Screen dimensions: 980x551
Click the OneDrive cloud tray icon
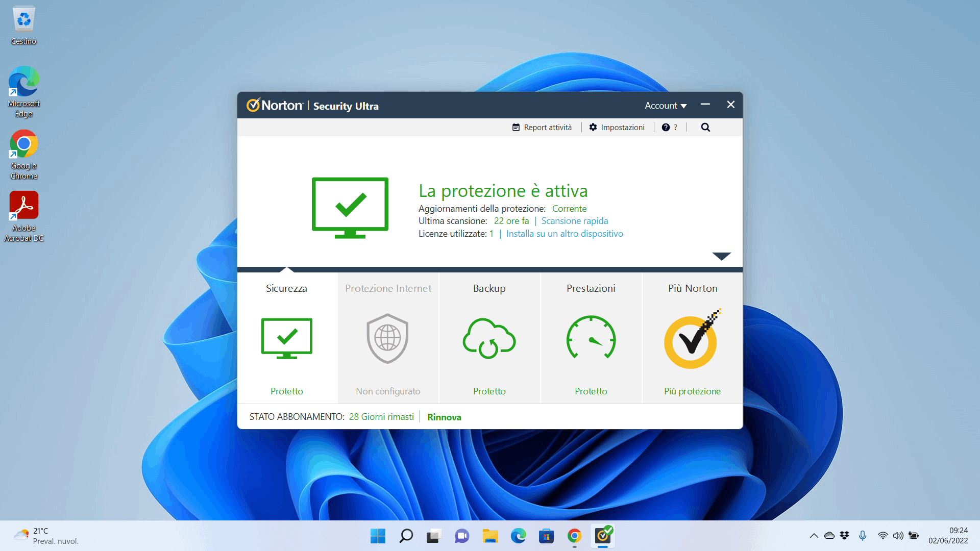click(829, 536)
